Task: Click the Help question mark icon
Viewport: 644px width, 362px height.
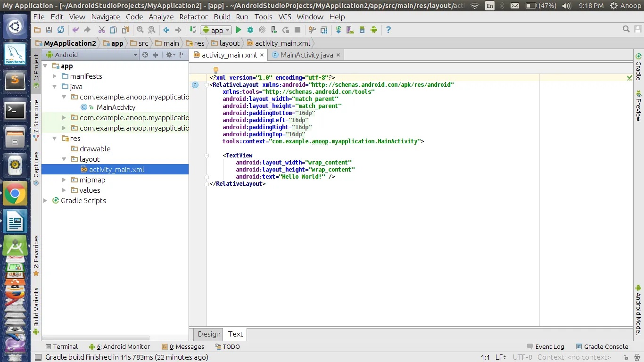Action: (388, 30)
